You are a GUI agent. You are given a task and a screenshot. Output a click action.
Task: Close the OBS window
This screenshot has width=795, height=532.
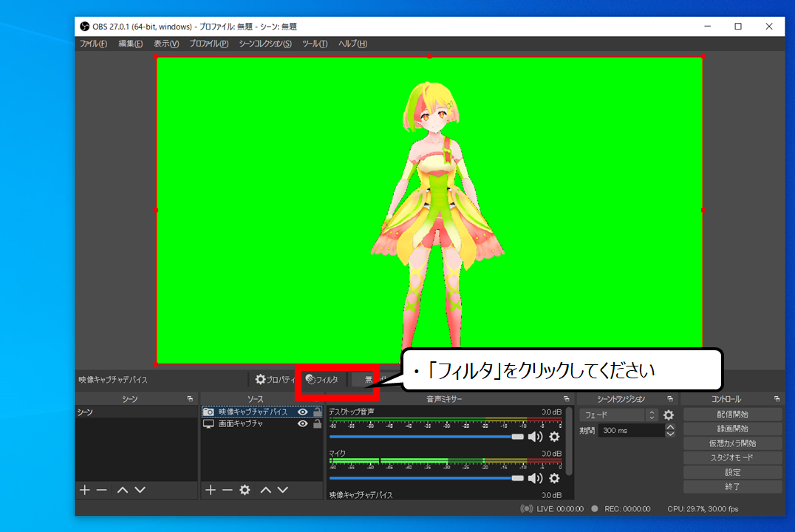pos(769,27)
